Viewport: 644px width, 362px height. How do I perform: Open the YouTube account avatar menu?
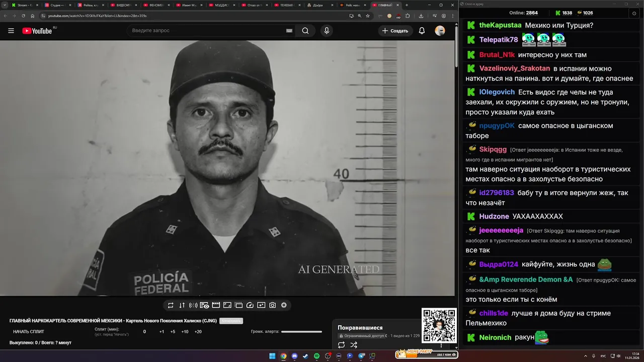(x=440, y=31)
